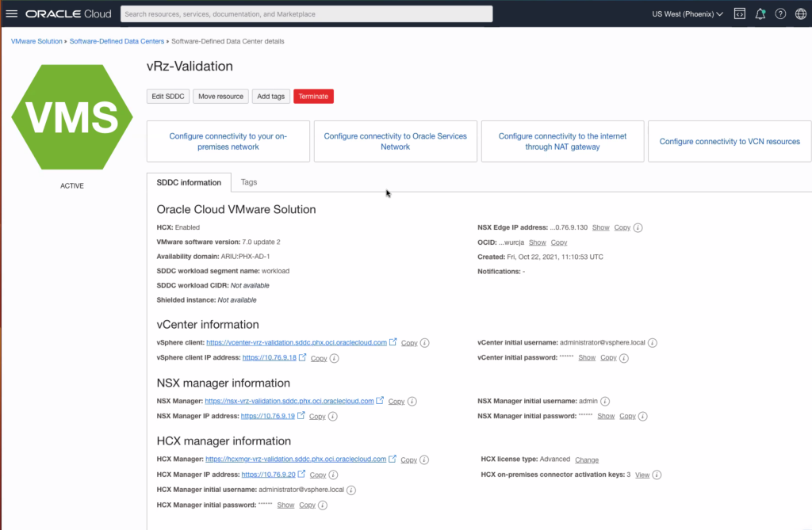Click the info icon beside NSX Edge IP address
This screenshot has height=530, width=812.
click(638, 228)
